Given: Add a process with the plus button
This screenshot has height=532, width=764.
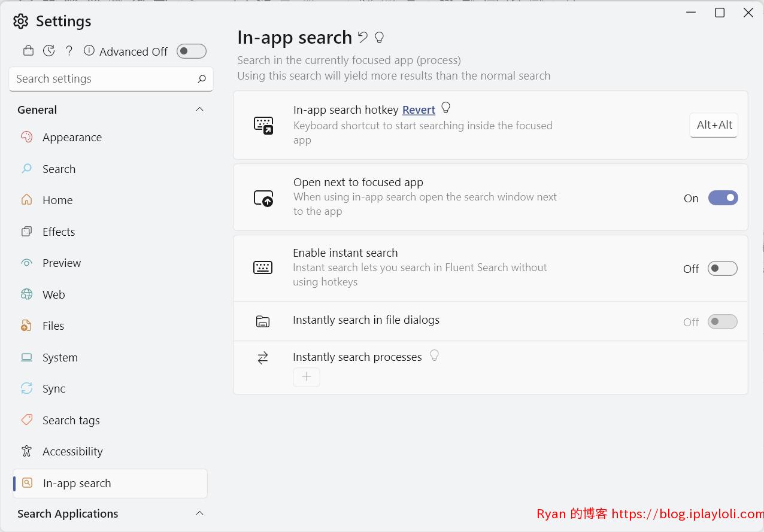Looking at the screenshot, I should 307,376.
